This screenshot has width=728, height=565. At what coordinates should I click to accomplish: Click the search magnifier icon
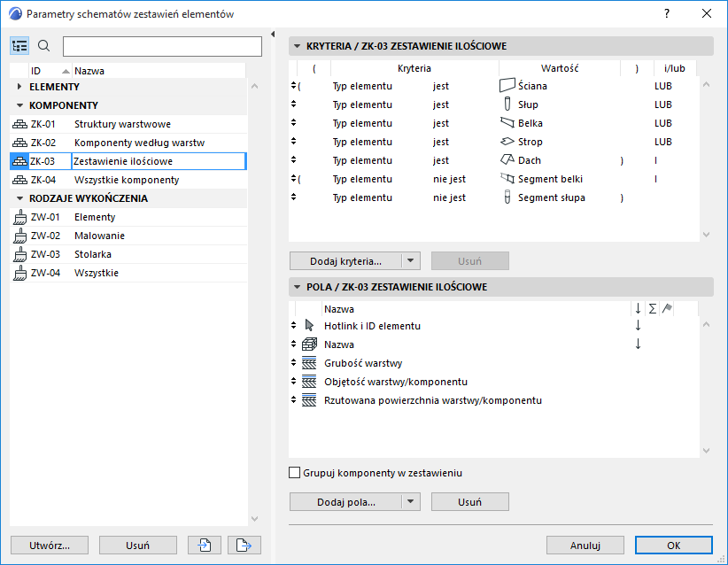click(x=44, y=46)
